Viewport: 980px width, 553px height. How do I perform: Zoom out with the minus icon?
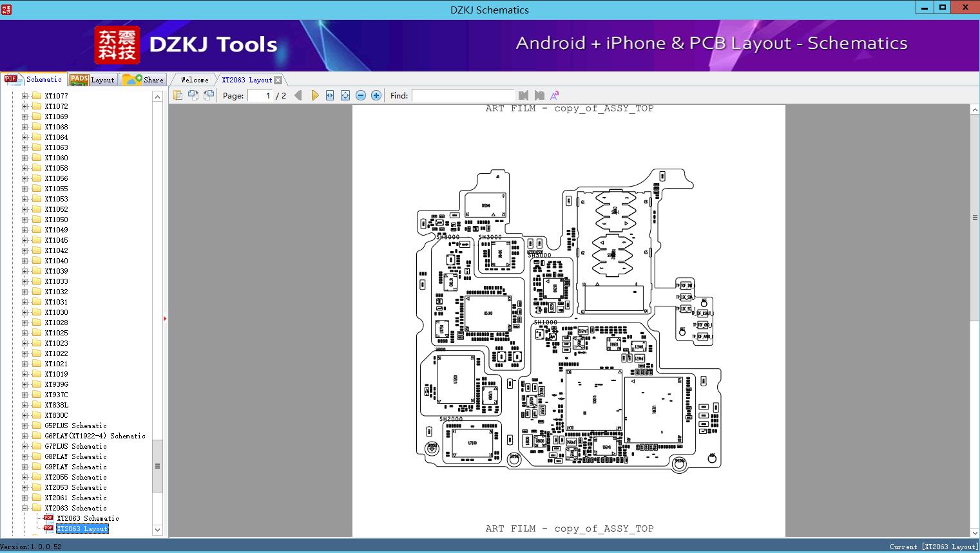coord(361,95)
